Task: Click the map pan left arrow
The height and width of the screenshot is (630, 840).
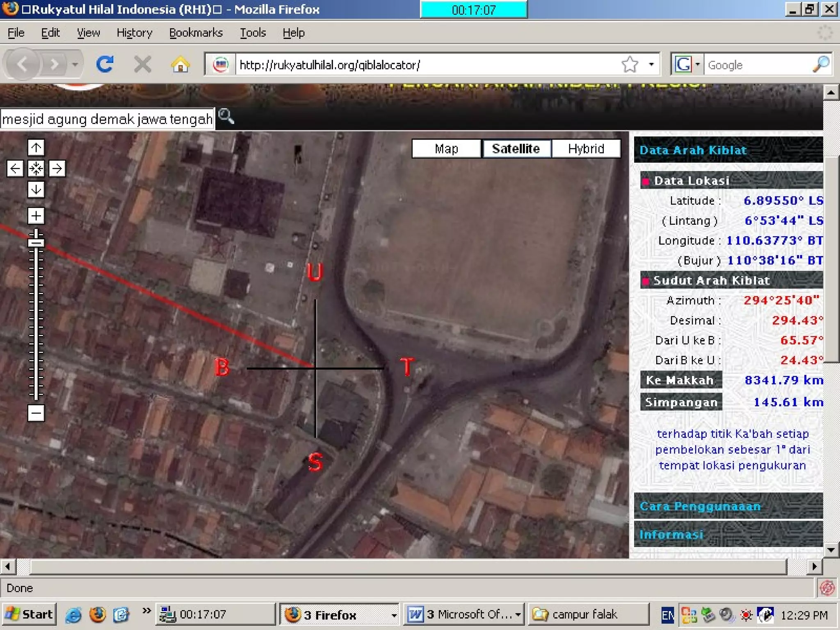Action: coord(15,169)
